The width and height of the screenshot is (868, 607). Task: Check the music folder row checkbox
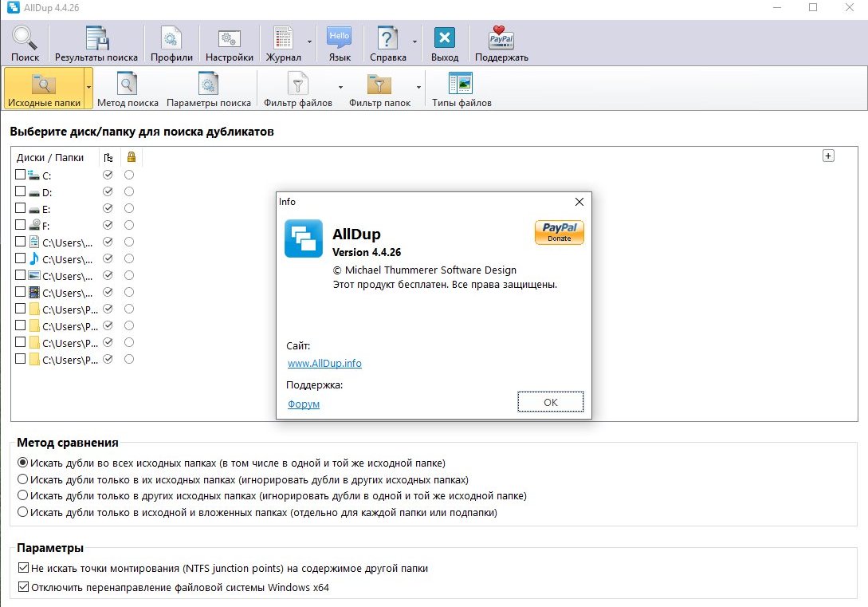click(21, 258)
